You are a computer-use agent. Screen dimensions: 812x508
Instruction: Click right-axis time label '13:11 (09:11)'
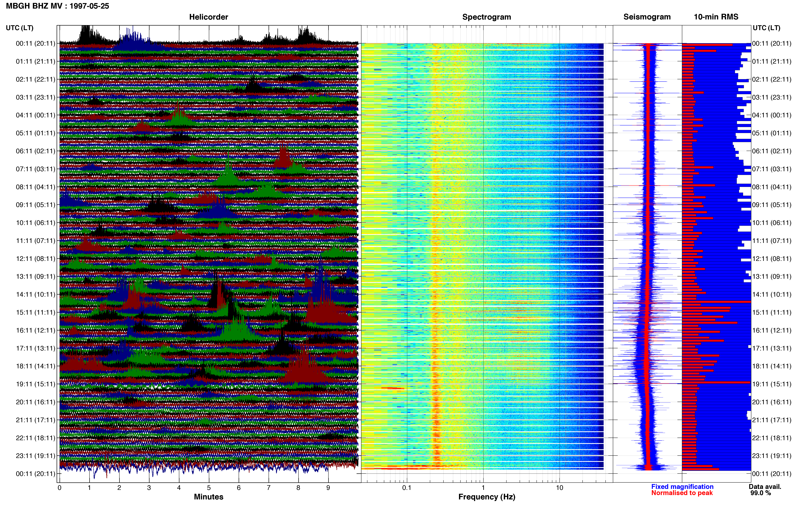click(x=772, y=277)
